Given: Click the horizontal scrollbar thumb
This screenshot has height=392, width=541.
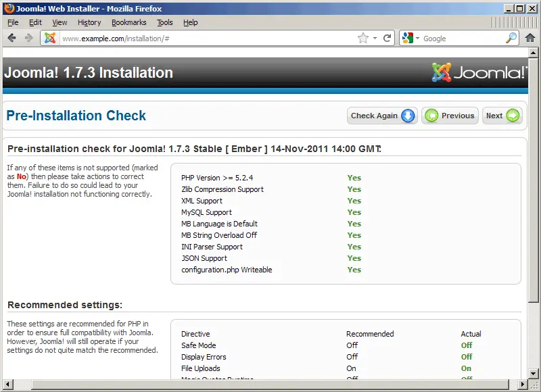Looking at the screenshot, I should [x=270, y=384].
